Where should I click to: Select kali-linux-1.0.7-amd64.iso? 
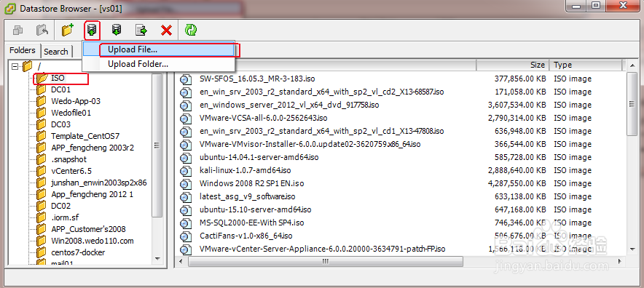[x=246, y=170]
